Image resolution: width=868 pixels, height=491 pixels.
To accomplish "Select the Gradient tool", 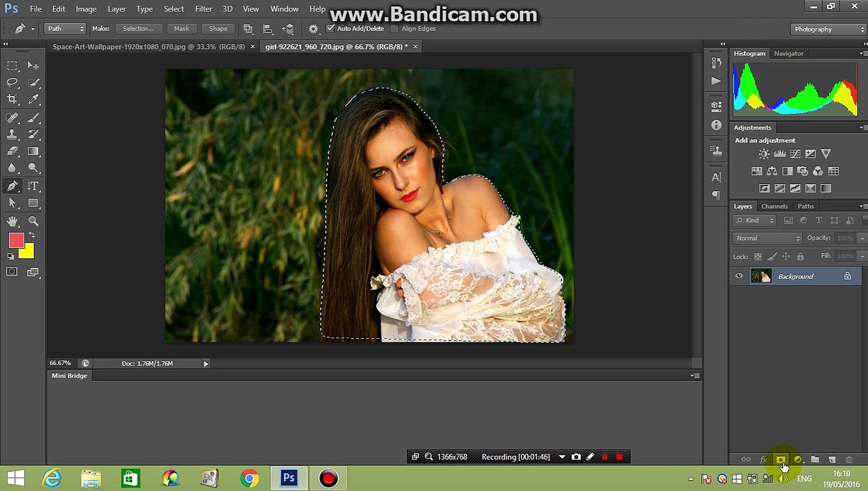I will coord(33,151).
